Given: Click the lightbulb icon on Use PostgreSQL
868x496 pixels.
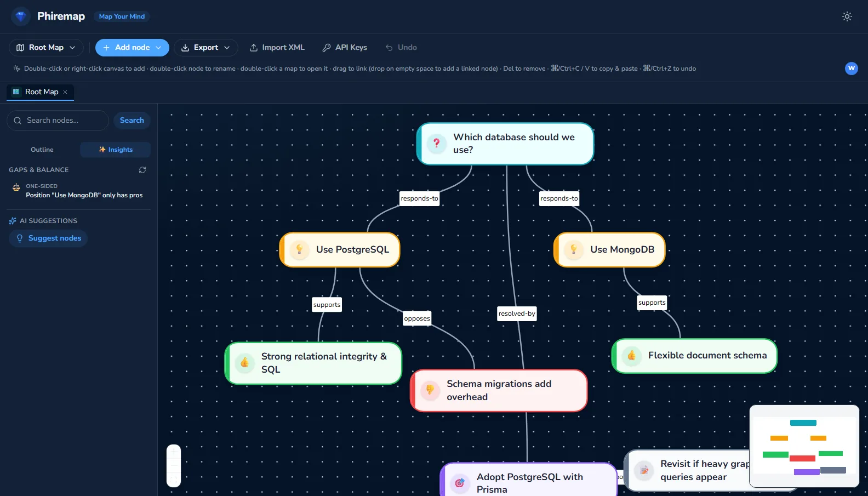Looking at the screenshot, I should (300, 250).
